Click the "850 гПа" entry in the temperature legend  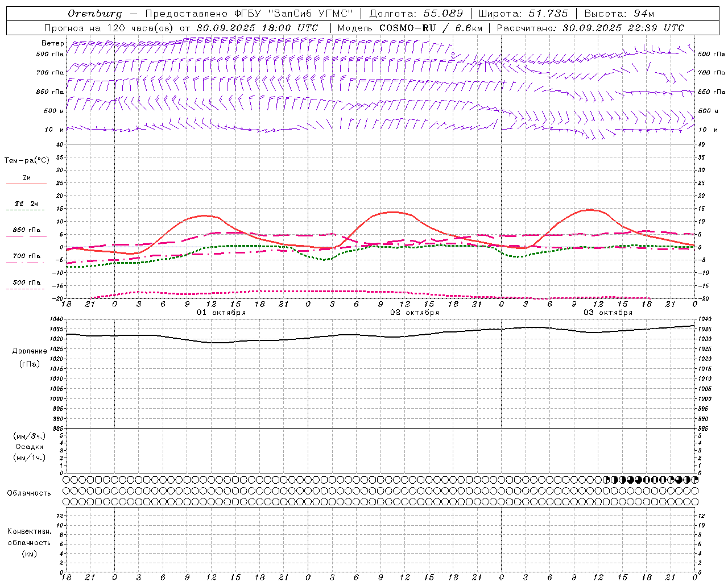pyautogui.click(x=26, y=230)
